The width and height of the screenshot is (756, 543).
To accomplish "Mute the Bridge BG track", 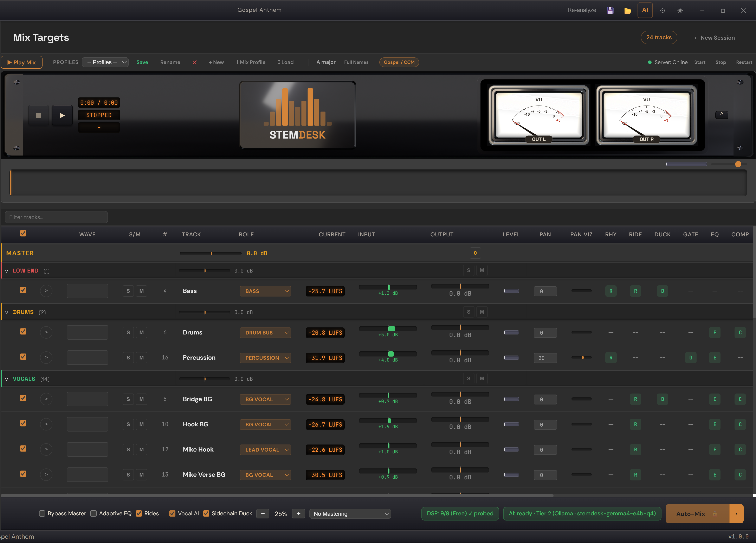I will coord(141,399).
